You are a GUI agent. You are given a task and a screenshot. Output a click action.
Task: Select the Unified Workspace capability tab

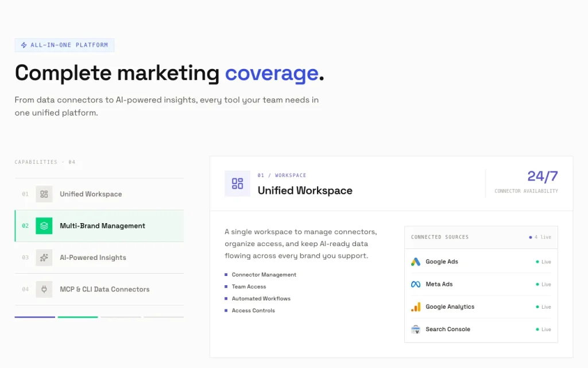click(x=99, y=194)
